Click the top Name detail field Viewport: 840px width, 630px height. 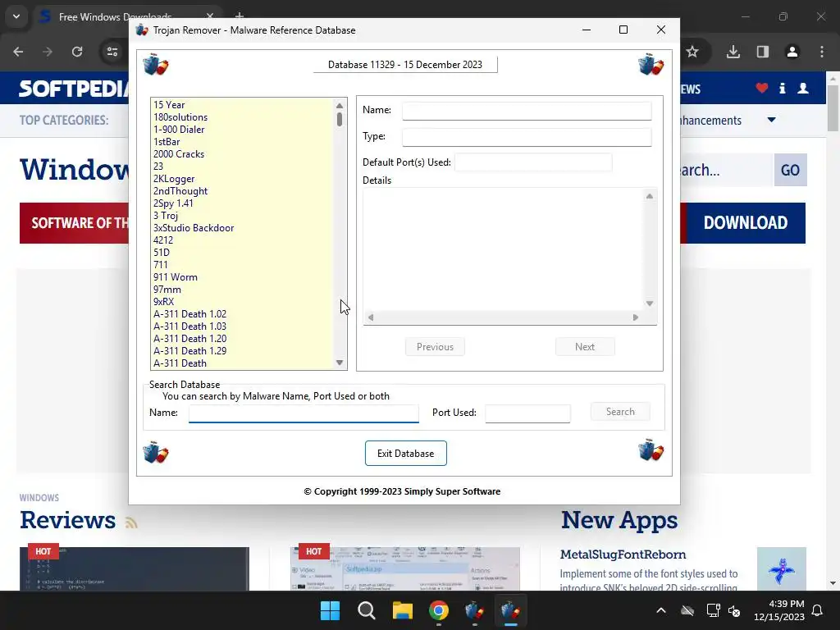527,111
